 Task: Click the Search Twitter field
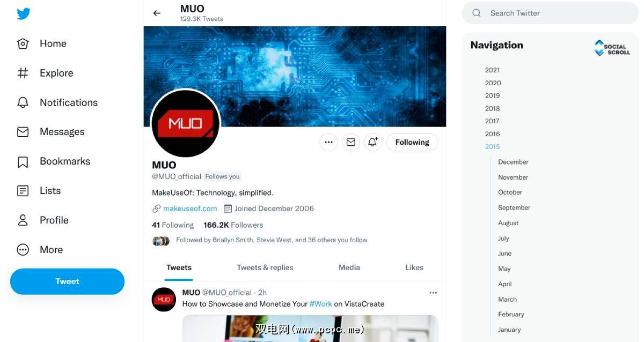click(550, 13)
